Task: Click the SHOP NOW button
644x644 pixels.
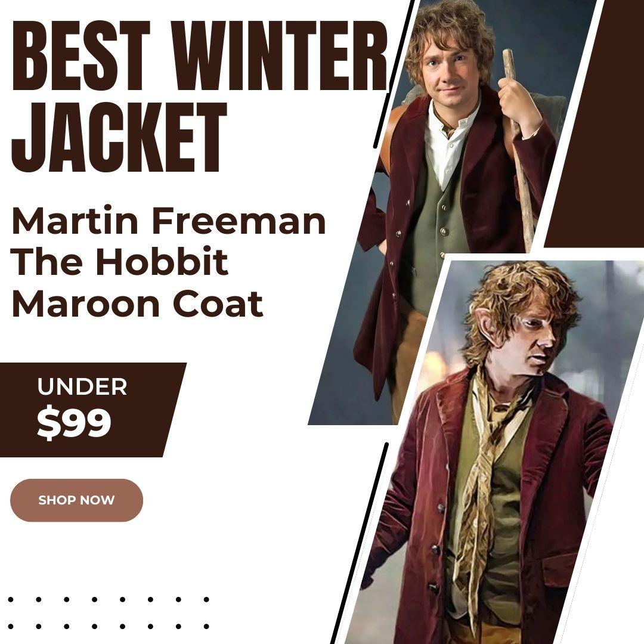Action: pyautogui.click(x=76, y=500)
